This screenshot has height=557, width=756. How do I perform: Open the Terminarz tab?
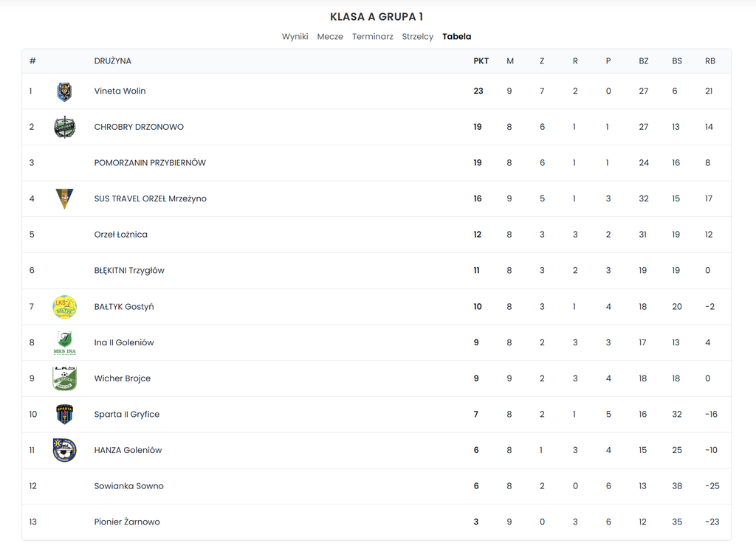373,37
